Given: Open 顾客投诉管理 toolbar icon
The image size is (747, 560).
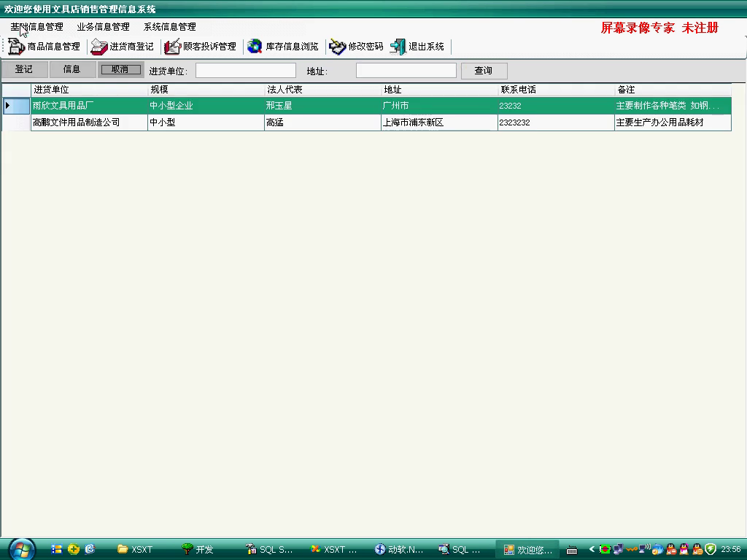Looking at the screenshot, I should 172,46.
